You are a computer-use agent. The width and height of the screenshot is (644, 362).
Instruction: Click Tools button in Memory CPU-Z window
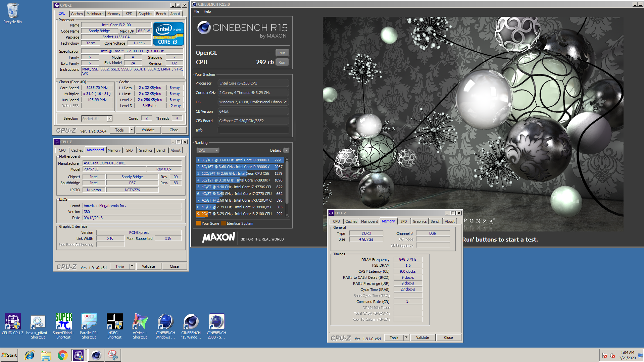tap(394, 338)
